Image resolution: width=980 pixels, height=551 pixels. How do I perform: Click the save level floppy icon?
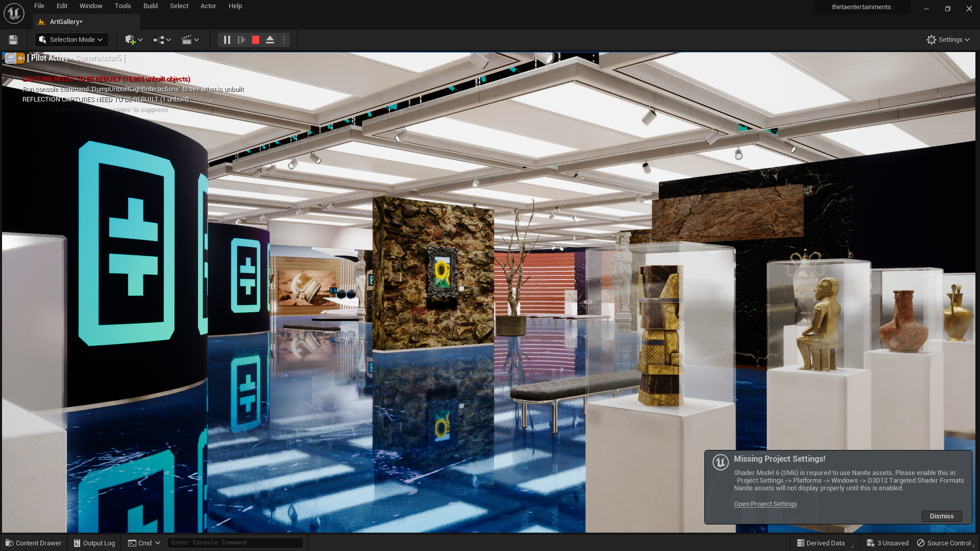tap(13, 40)
